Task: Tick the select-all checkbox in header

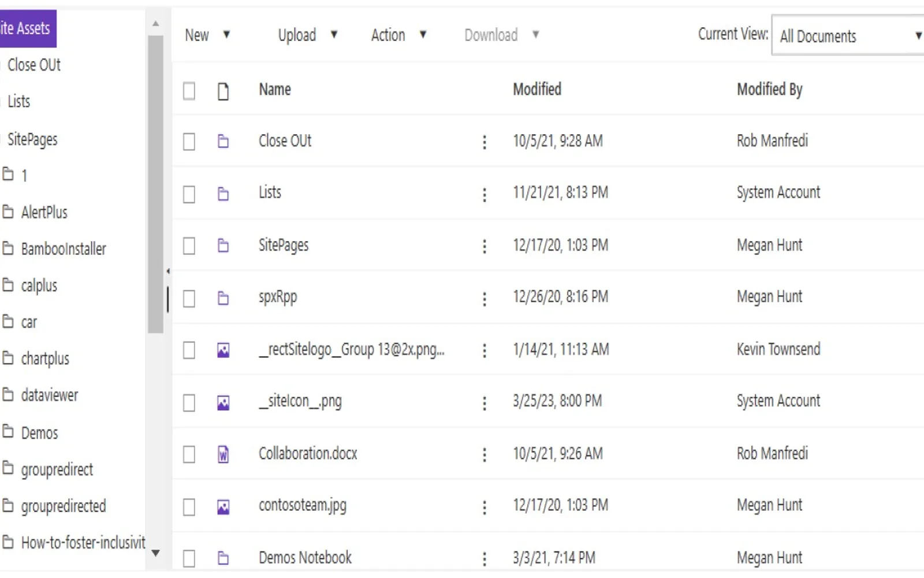Action: (x=189, y=91)
